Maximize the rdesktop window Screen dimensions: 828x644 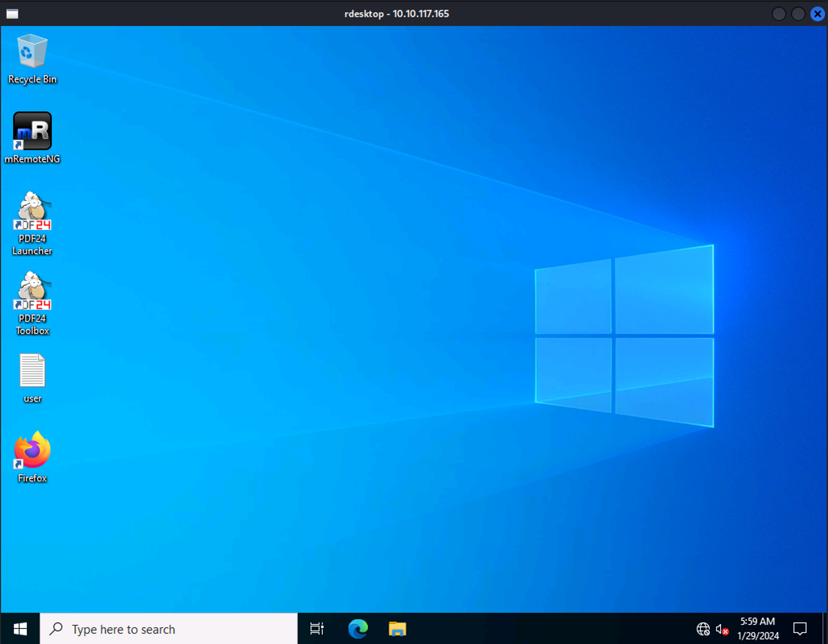pyautogui.click(x=798, y=14)
